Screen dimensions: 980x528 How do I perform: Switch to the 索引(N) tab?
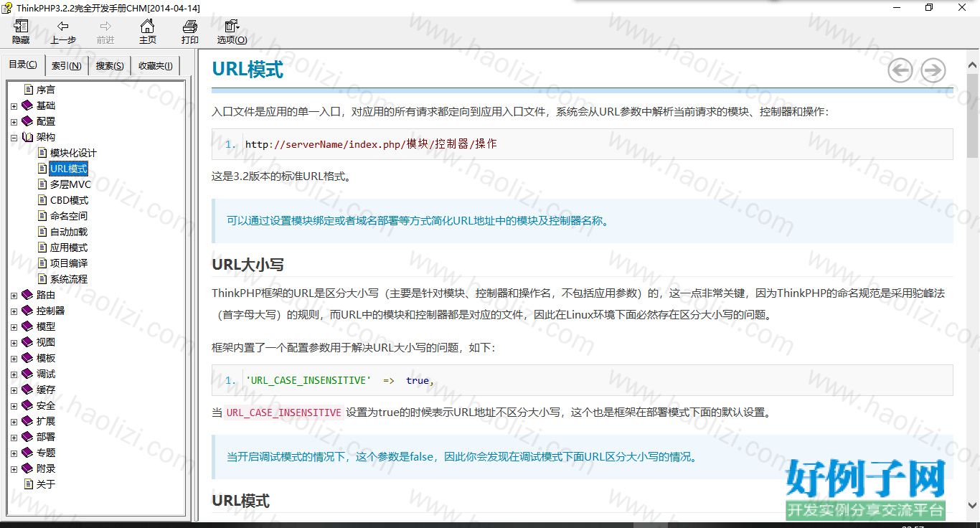pos(67,65)
